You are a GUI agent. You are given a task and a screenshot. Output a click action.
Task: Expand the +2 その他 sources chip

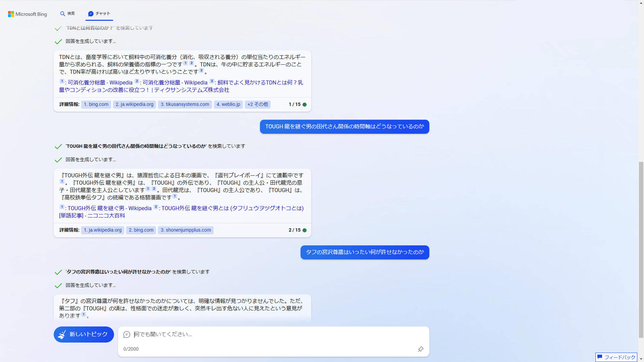point(258,105)
